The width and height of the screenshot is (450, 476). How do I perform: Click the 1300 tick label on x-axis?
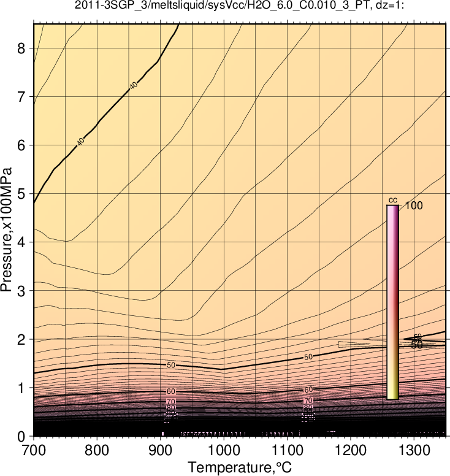pyautogui.click(x=414, y=450)
